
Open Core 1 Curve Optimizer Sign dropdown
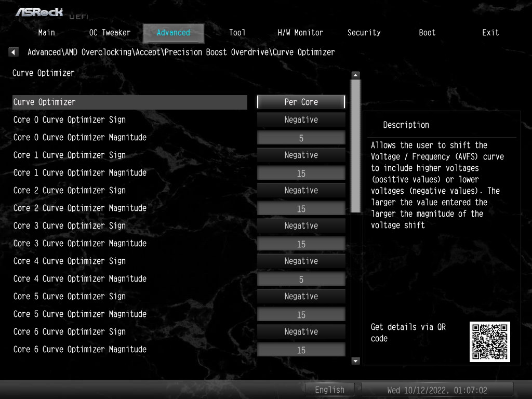click(301, 155)
